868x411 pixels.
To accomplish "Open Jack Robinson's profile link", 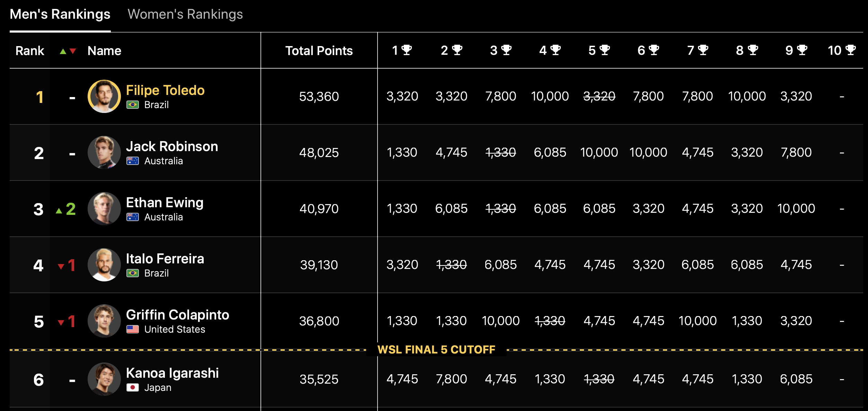I will click(x=172, y=147).
